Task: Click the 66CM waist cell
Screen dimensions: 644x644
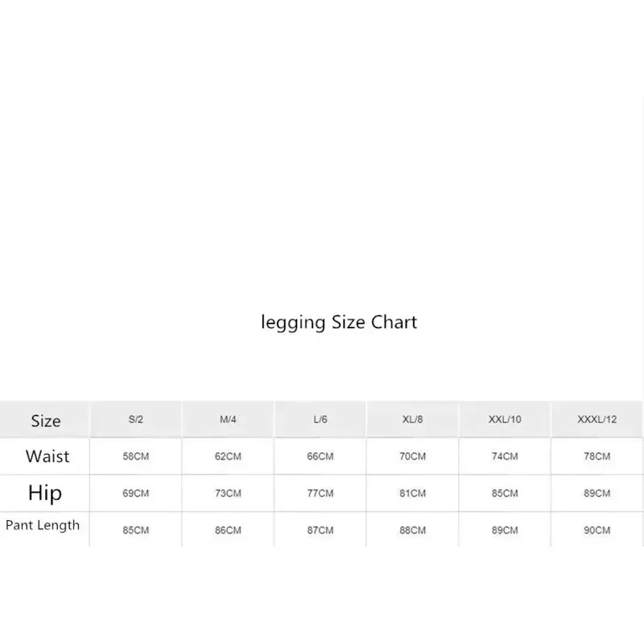Action: coord(320,456)
